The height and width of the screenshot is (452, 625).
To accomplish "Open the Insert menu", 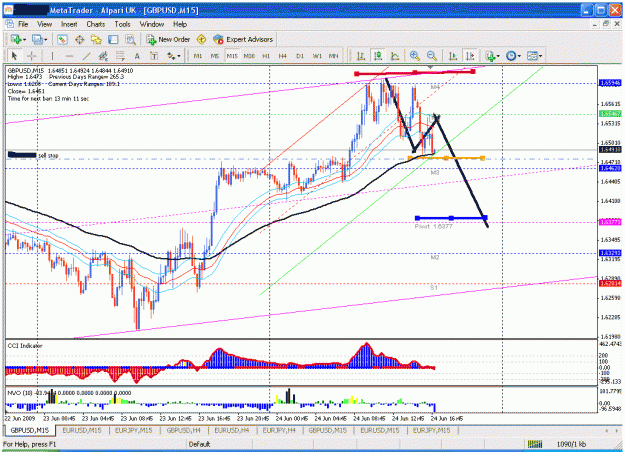I will [69, 24].
